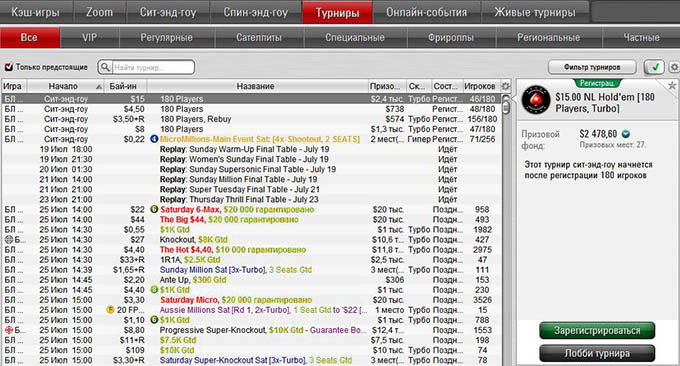680x366 pixels.
Task: Open filter settings gear beside checkmark
Action: (x=674, y=67)
